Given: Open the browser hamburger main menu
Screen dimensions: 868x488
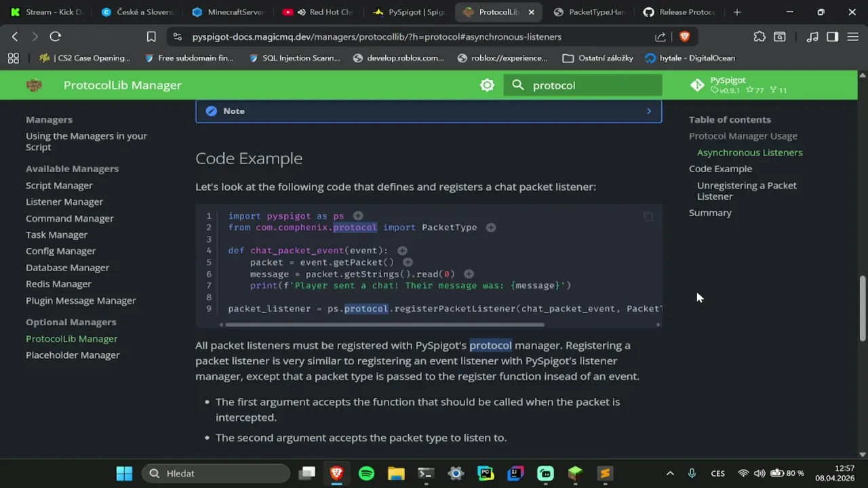Looking at the screenshot, I should [853, 37].
